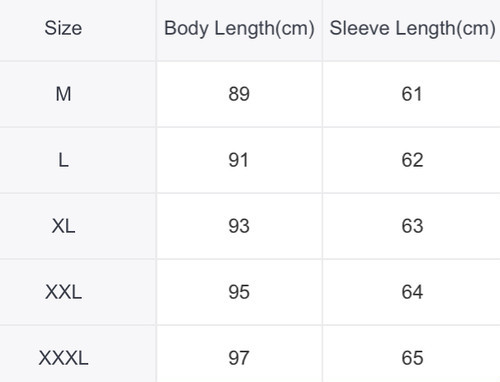Click sleeve length value 63
Image resolution: width=500 pixels, height=382 pixels.
point(412,226)
